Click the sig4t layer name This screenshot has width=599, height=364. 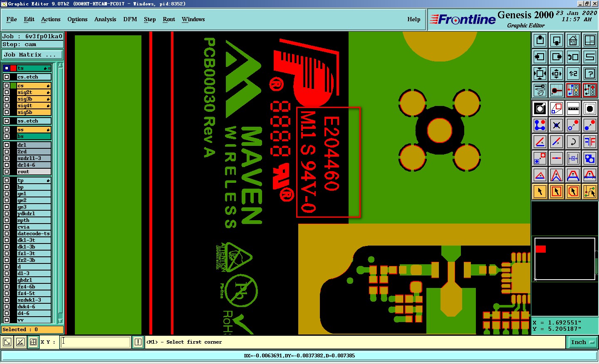coord(34,106)
